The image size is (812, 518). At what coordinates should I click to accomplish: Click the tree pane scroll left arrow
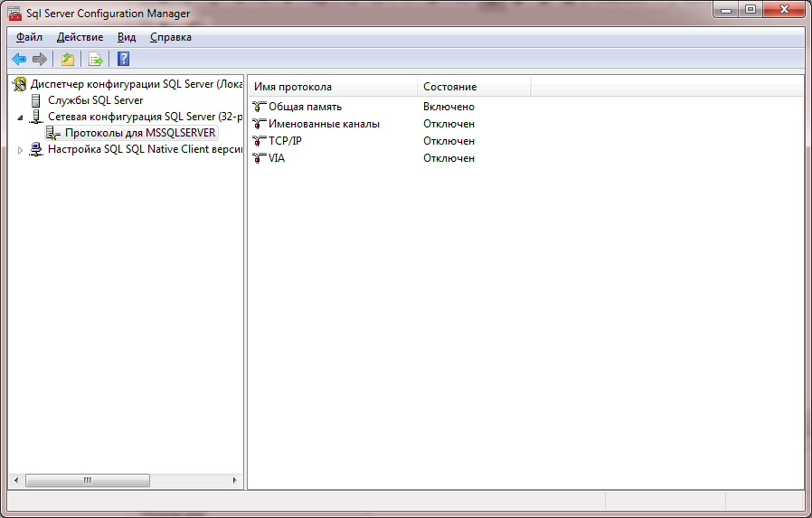16,480
